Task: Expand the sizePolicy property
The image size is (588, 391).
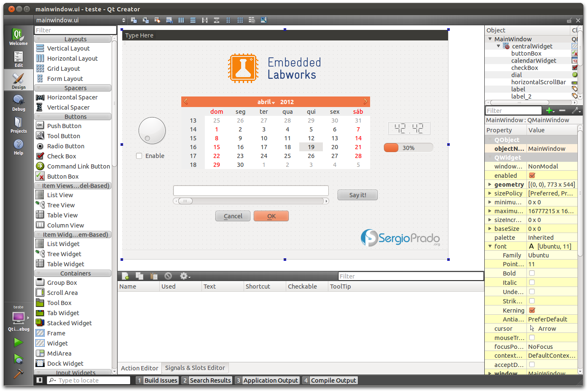Action: (x=490, y=193)
